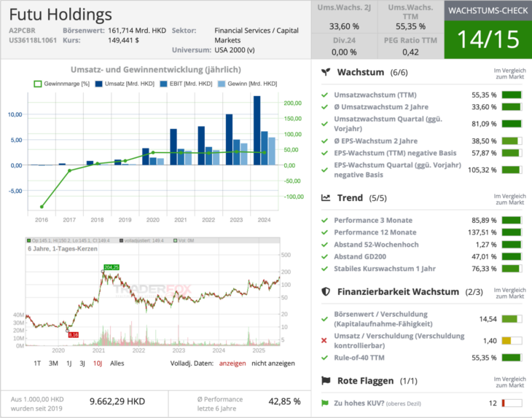This screenshot has height=418, width=532.
Task: Click the Universum value USA 2000 (v)
Action: click(x=235, y=50)
